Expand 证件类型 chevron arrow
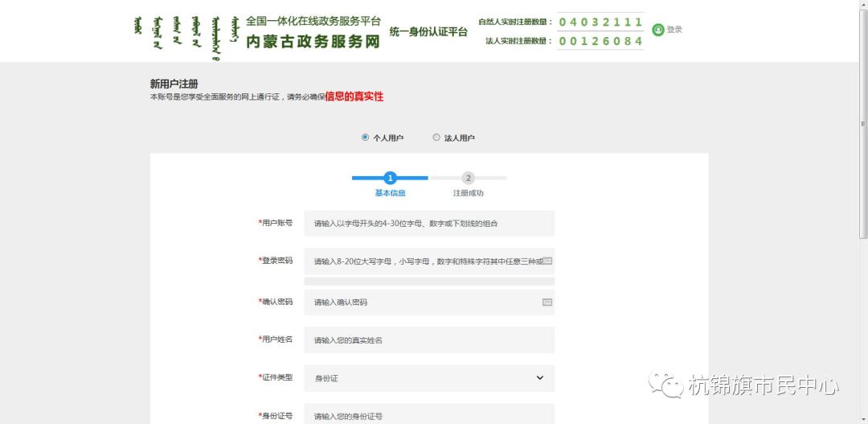Viewport: 868px width, 424px height. [540, 378]
